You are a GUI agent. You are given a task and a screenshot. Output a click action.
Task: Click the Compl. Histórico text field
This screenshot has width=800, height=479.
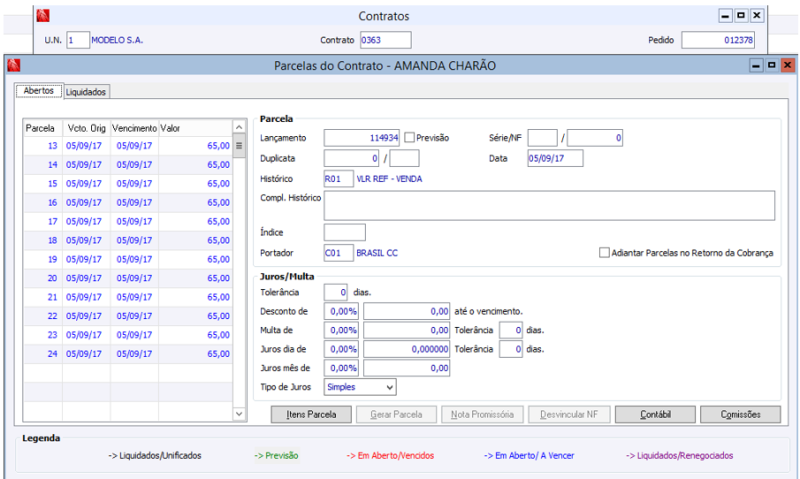(549, 205)
